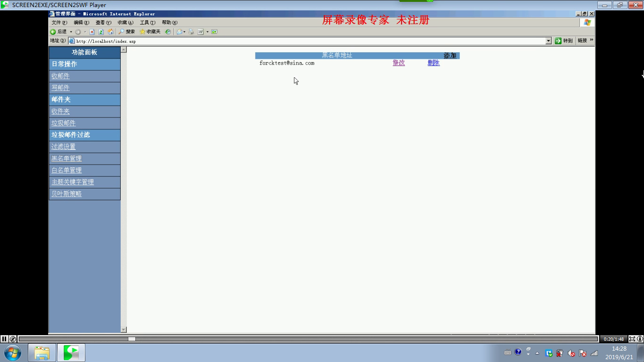This screenshot has width=644, height=362.
Task: Click the Mail icon in IE toolbar
Action: [179, 32]
